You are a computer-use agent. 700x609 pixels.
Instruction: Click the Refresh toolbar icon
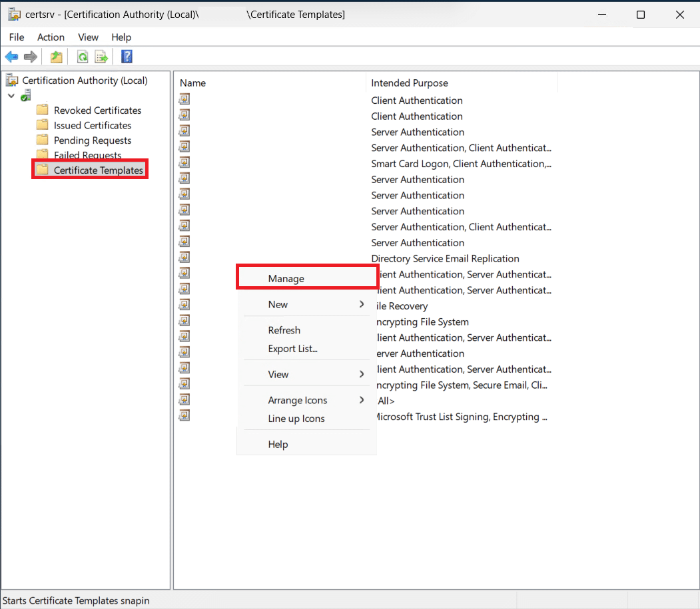pyautogui.click(x=82, y=57)
